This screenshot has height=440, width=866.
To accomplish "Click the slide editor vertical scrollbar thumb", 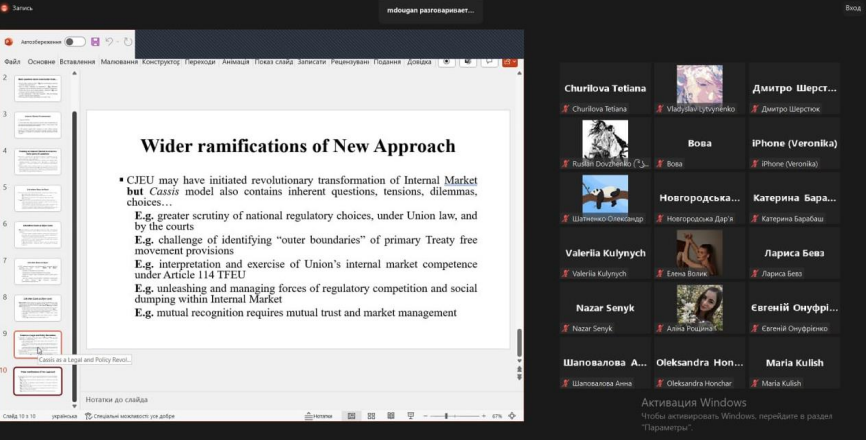I will pos(519,343).
